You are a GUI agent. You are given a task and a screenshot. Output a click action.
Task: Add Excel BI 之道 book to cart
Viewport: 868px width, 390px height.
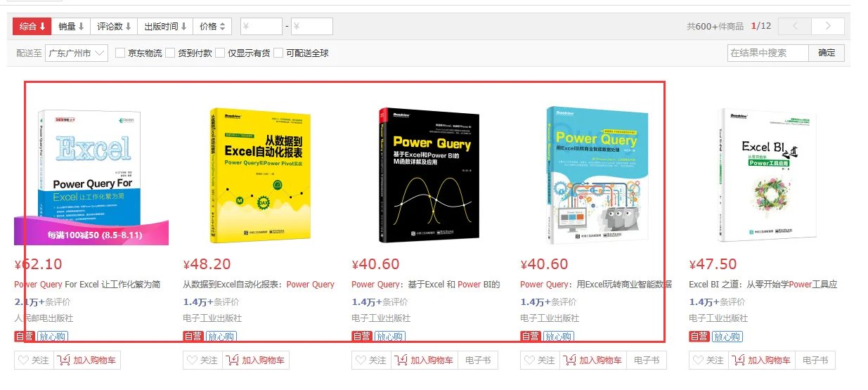[x=762, y=360]
